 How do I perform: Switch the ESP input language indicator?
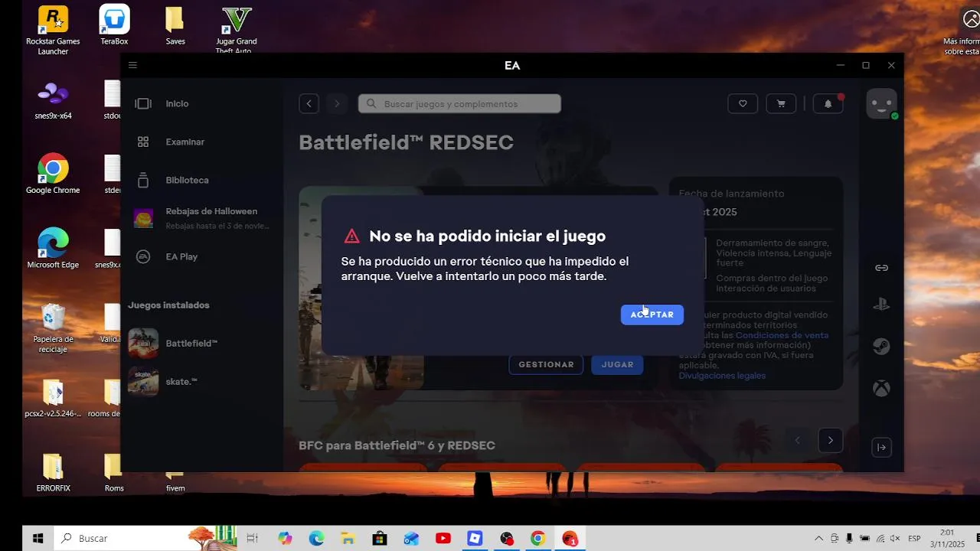914,538
